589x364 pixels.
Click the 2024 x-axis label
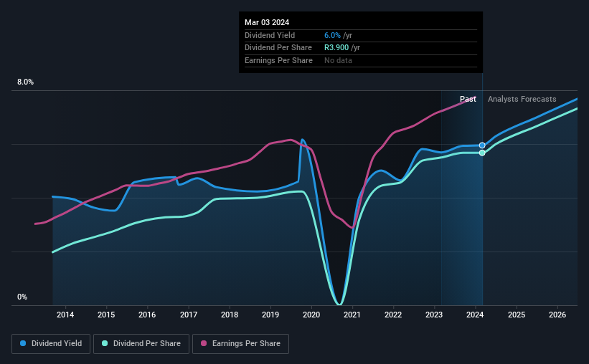click(x=475, y=315)
